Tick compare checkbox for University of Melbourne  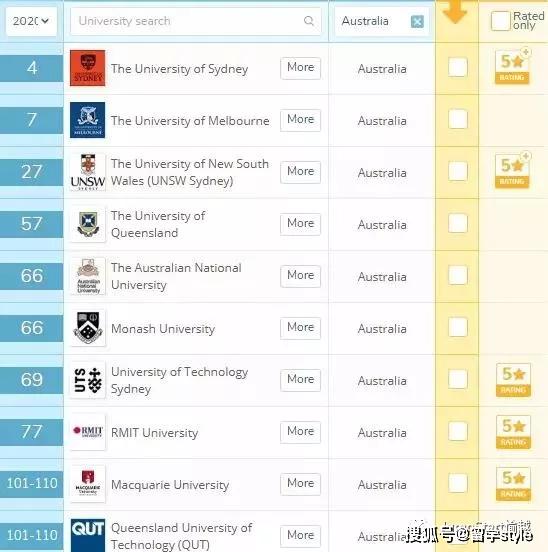pyautogui.click(x=458, y=119)
